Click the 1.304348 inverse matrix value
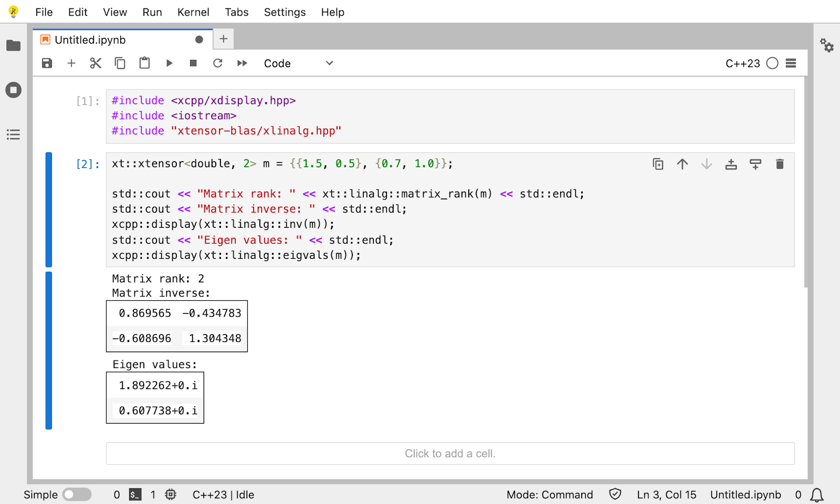The image size is (840, 504). (215, 339)
